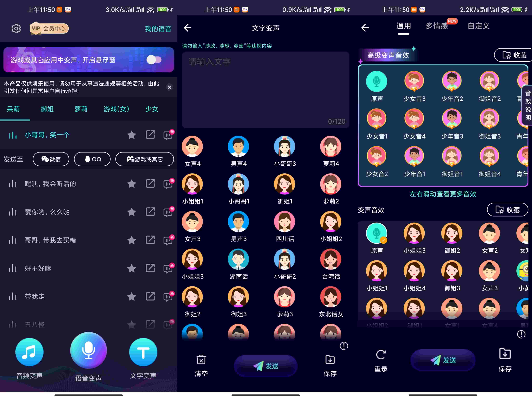This screenshot has width=532, height=399.
Task: Focus the 请输入文字 text box
Action: 265,90
